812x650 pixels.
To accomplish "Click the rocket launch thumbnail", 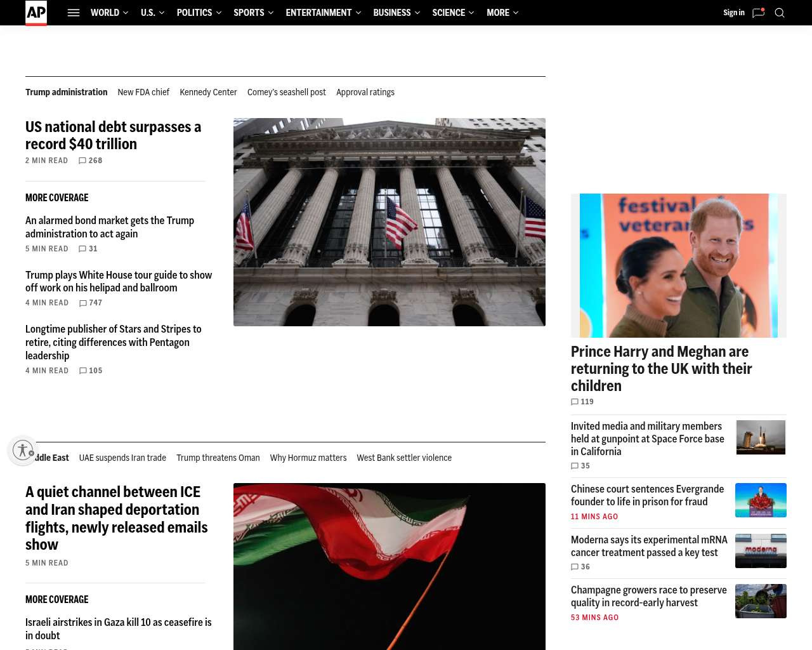I will [x=761, y=437].
